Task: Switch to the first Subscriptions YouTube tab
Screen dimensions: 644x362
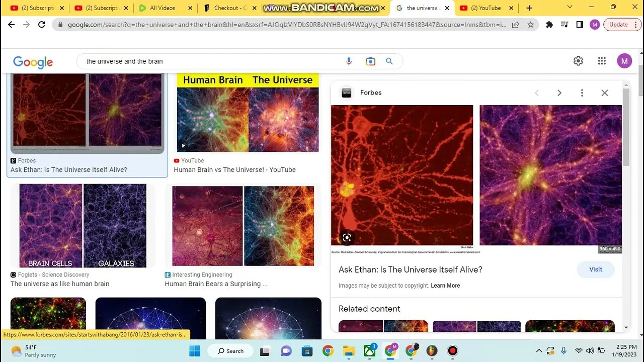Action: coord(37,8)
